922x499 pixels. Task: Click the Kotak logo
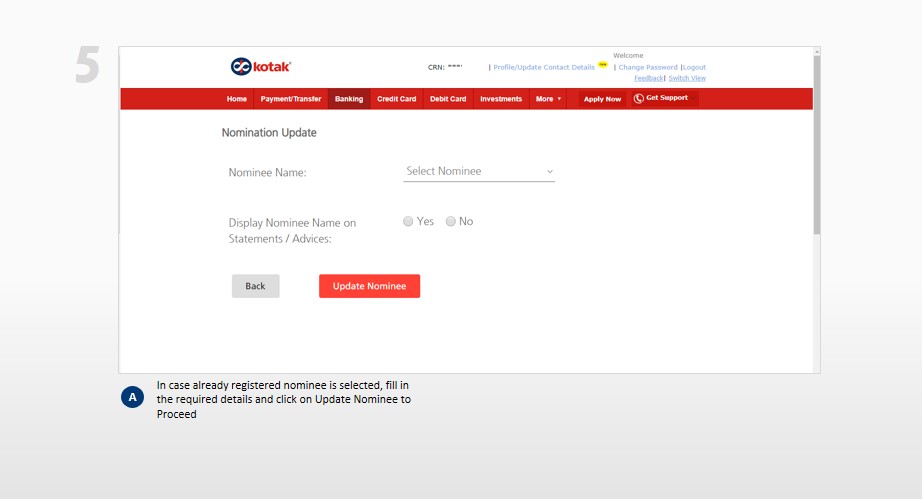coord(260,66)
